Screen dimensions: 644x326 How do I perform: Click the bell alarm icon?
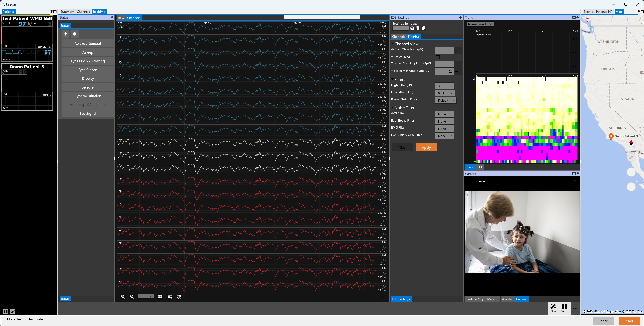pos(75,34)
